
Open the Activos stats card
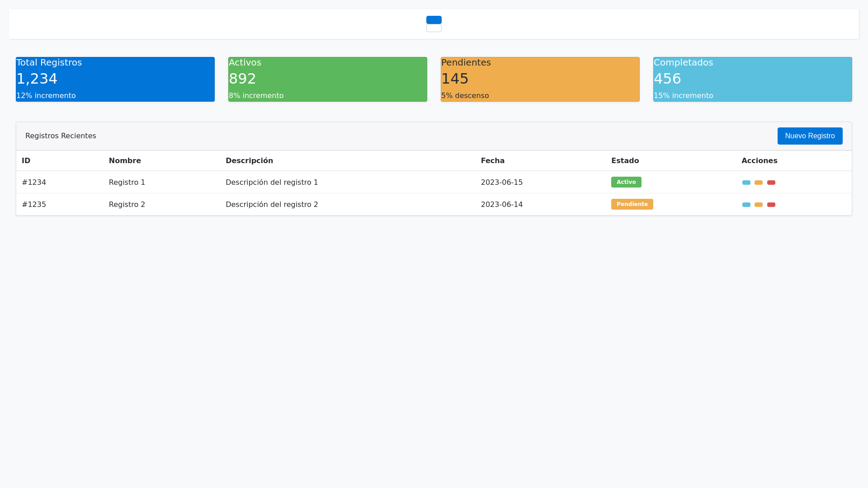(328, 79)
